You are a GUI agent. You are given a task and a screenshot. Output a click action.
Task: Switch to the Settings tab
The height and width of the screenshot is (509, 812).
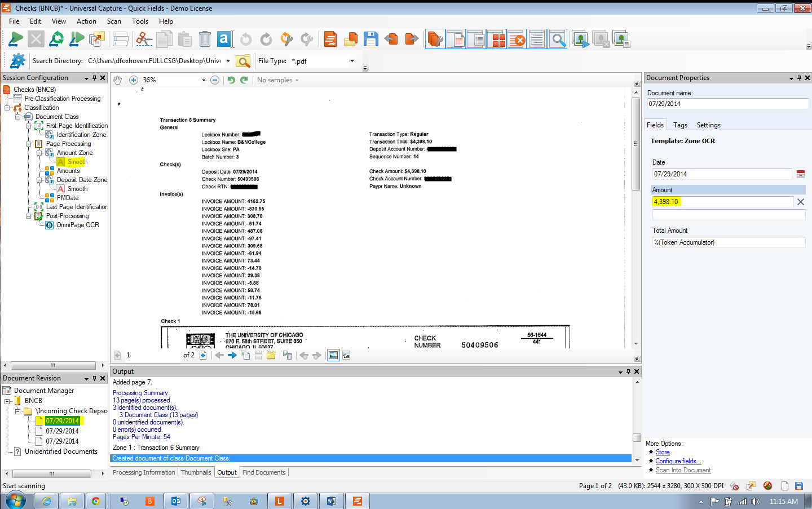point(708,125)
